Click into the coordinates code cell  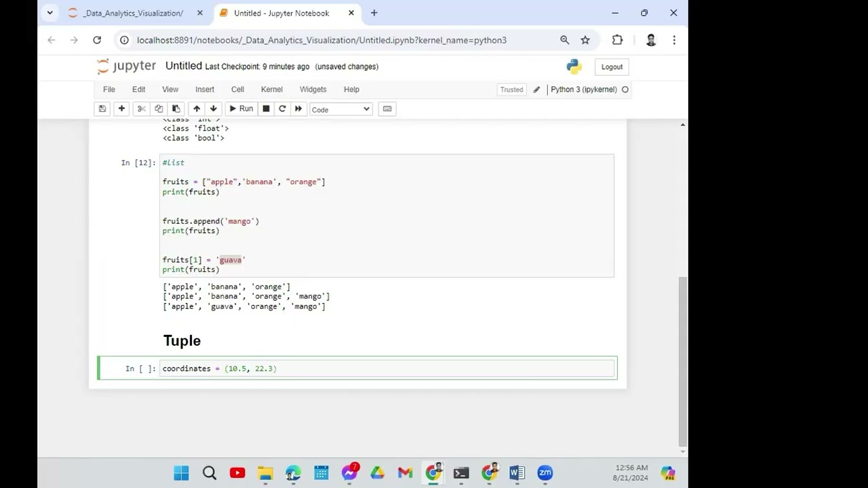[387, 368]
